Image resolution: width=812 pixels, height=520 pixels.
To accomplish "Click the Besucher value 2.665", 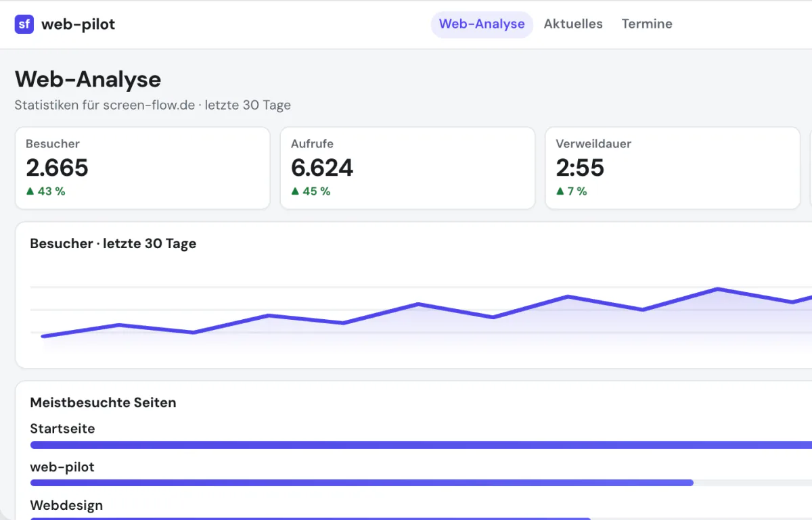I will click(57, 168).
